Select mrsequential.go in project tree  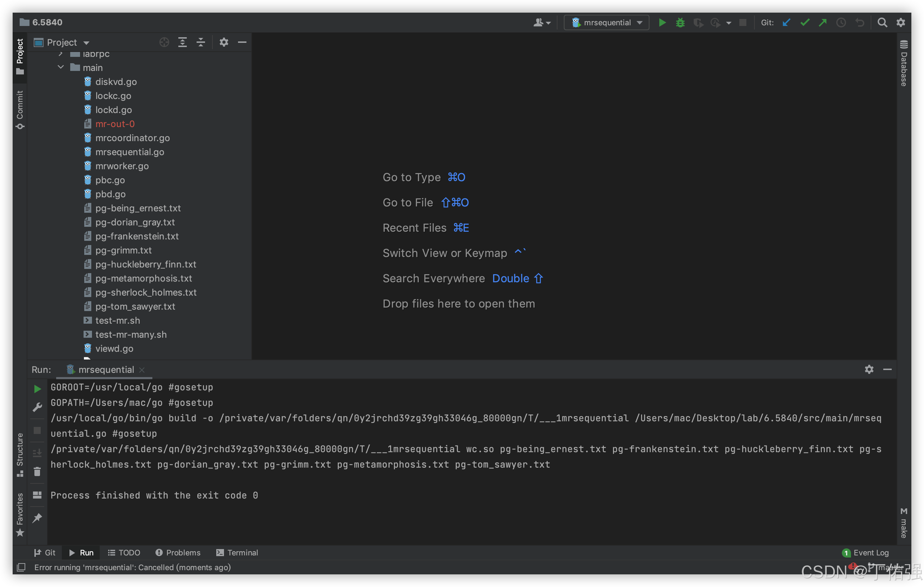pos(130,152)
